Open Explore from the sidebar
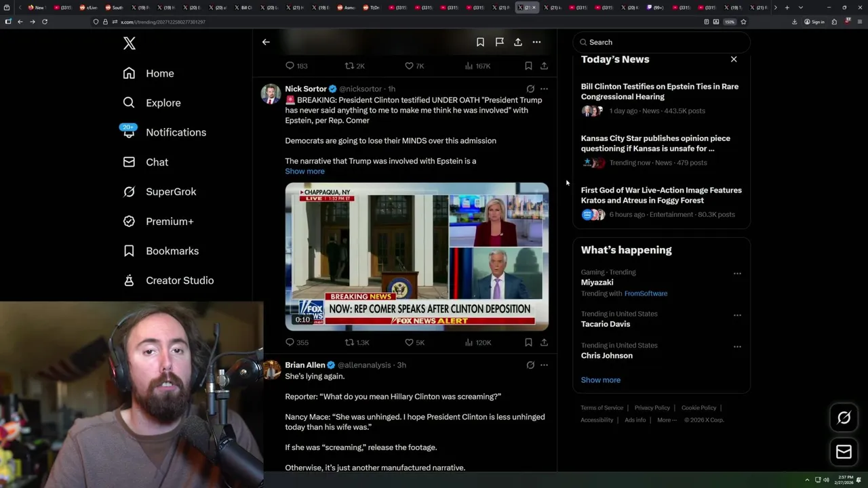 click(x=152, y=103)
